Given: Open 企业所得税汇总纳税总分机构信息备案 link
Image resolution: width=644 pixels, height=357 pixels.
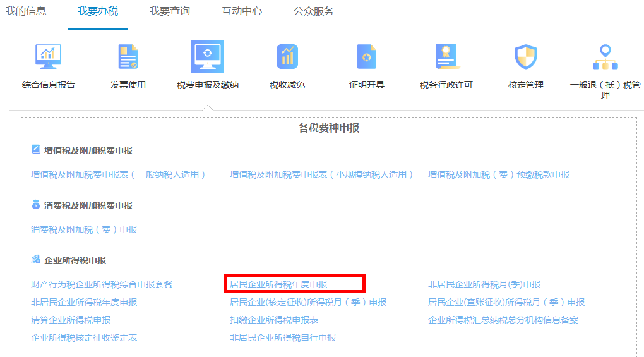Looking at the screenshot, I should pos(503,320).
